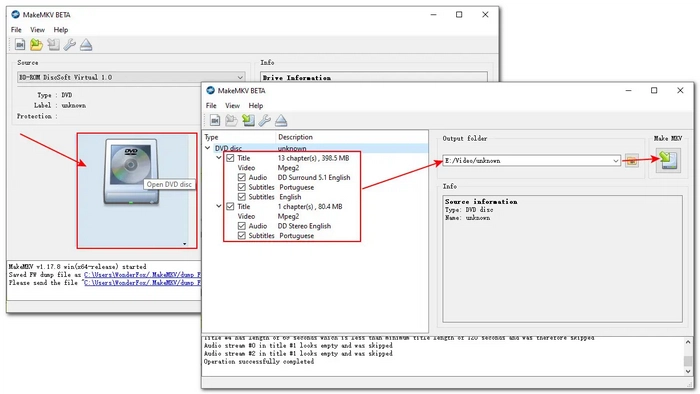Open Preferences wrench in back window toolbar
Viewport: 700px width, 394px height.
tap(70, 45)
